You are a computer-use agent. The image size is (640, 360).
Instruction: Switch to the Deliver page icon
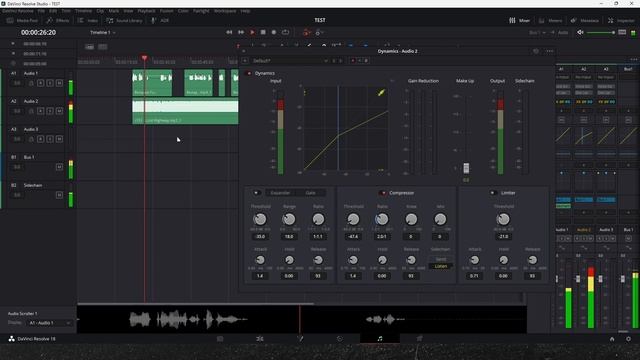pos(419,339)
